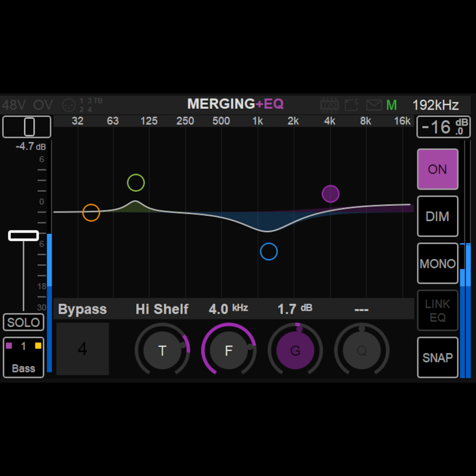The height and width of the screenshot is (476, 476).
Task: Click the OV overload indicator
Action: pos(43,105)
